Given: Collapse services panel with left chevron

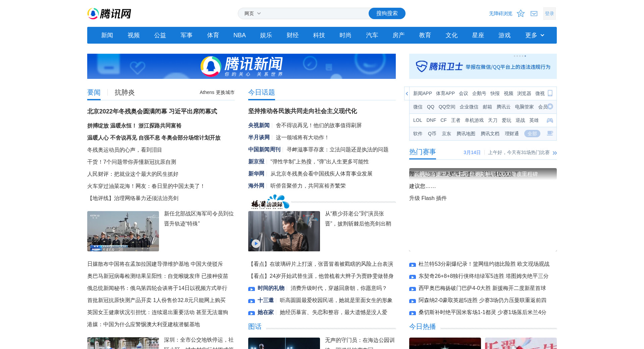Looking at the screenshot, I should coord(407,94).
